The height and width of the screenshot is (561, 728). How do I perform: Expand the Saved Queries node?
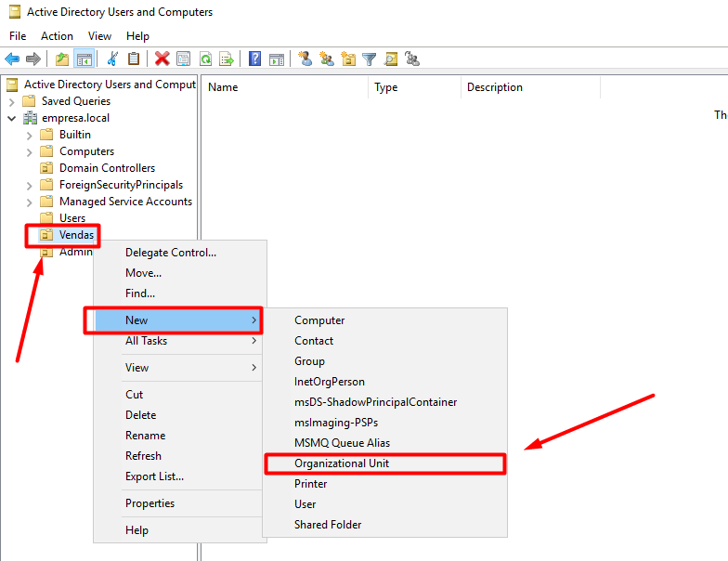tap(12, 101)
